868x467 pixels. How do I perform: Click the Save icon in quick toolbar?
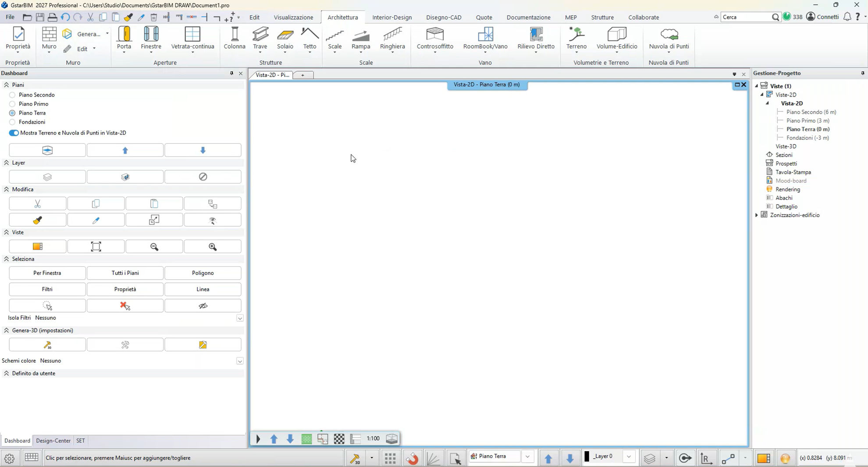tap(40, 17)
